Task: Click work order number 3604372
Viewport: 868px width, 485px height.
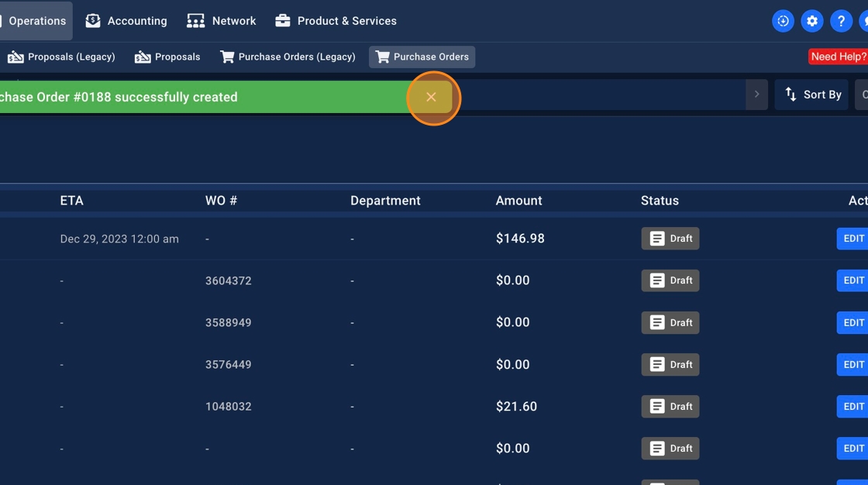Action: pyautogui.click(x=228, y=280)
